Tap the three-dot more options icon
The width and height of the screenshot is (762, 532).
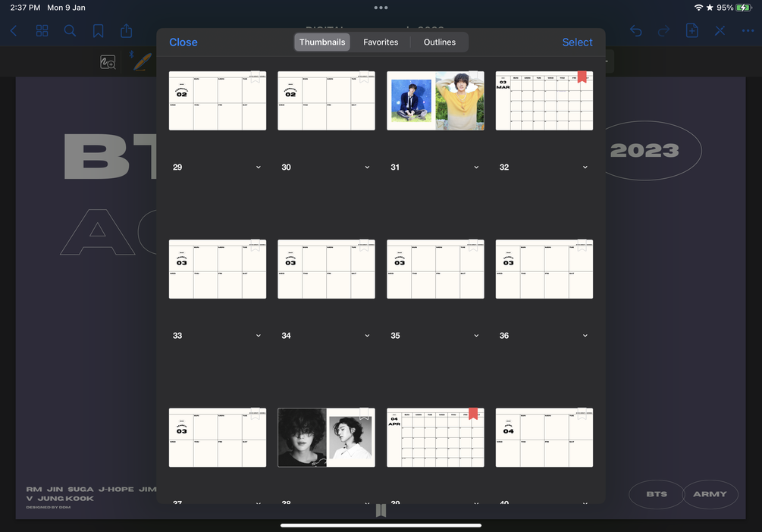tap(748, 31)
